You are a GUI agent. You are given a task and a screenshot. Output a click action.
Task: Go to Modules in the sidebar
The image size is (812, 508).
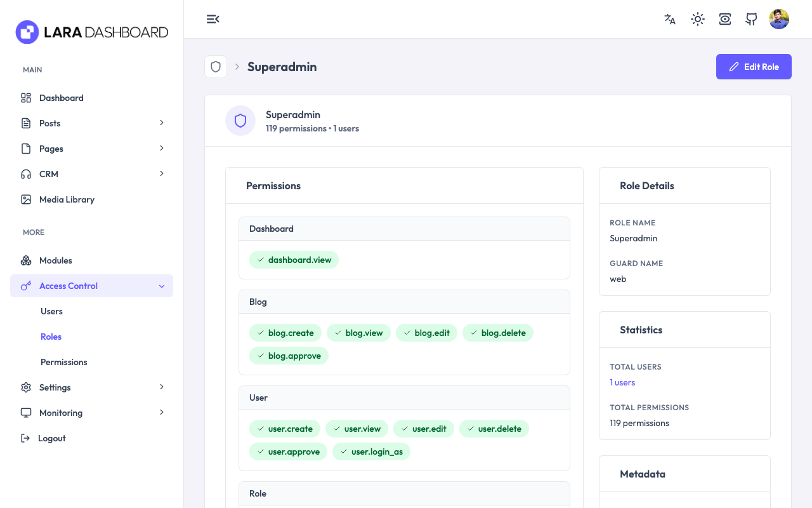coord(91,260)
